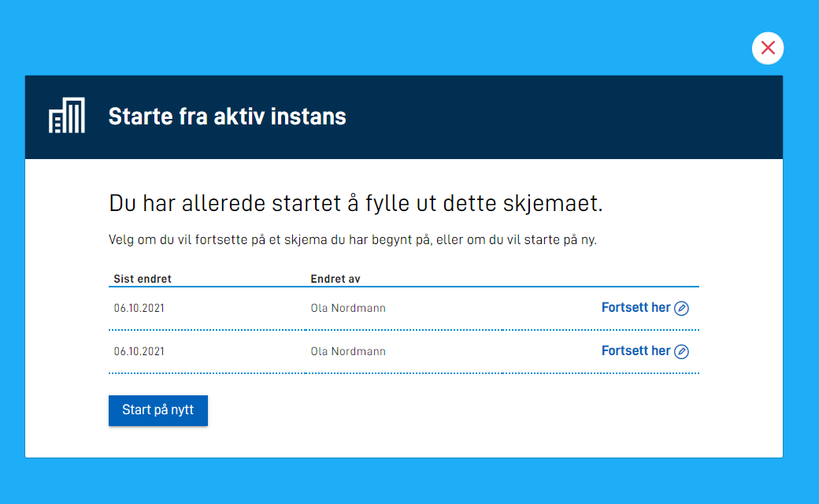Close the dialog with the red X
The width and height of the screenshot is (819, 504).
click(768, 48)
